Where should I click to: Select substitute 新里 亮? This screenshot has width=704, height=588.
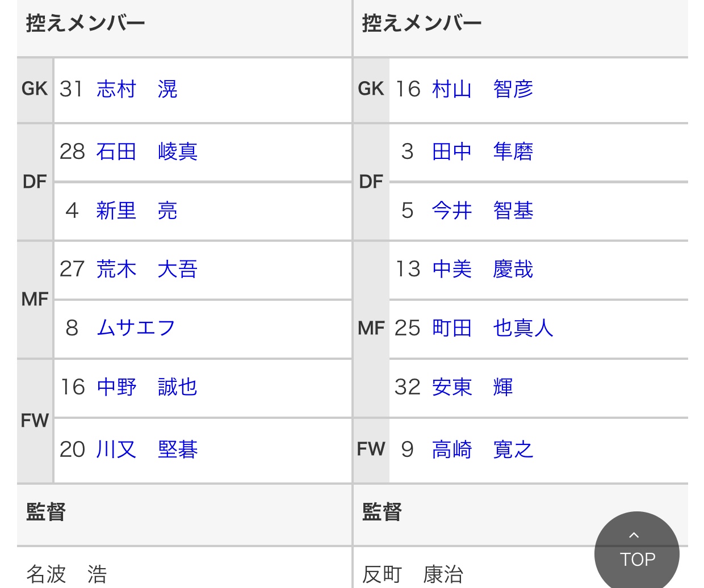[137, 211]
